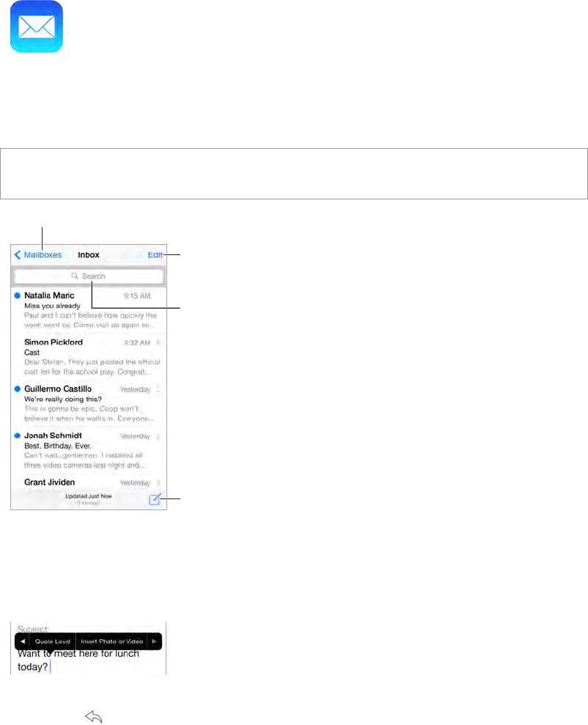Tap the Mail app envelope icon
The width and height of the screenshot is (588, 725).
(x=37, y=26)
